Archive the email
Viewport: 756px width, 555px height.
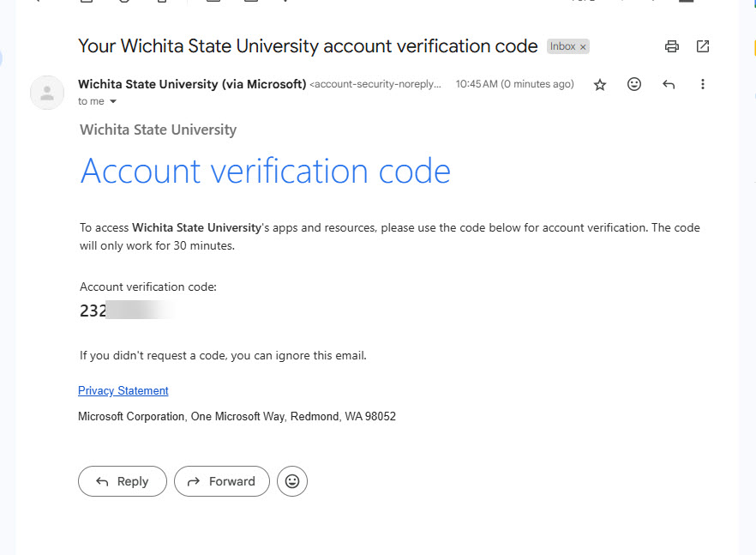86,3
